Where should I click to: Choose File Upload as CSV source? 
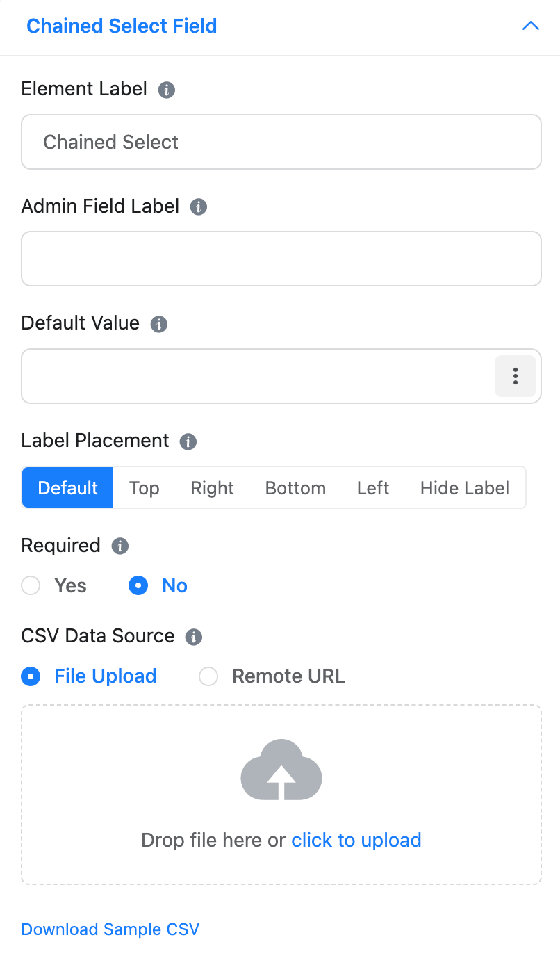coord(31,676)
